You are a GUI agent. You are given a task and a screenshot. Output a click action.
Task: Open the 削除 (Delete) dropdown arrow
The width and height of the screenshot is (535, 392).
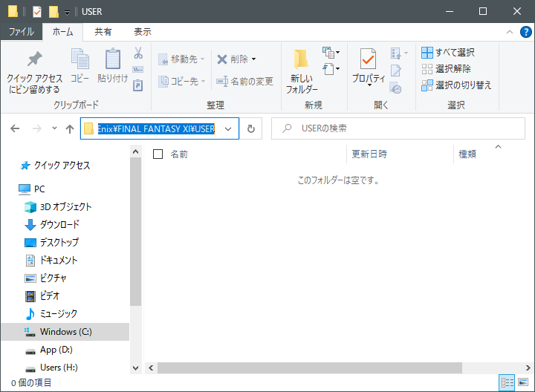(x=254, y=59)
